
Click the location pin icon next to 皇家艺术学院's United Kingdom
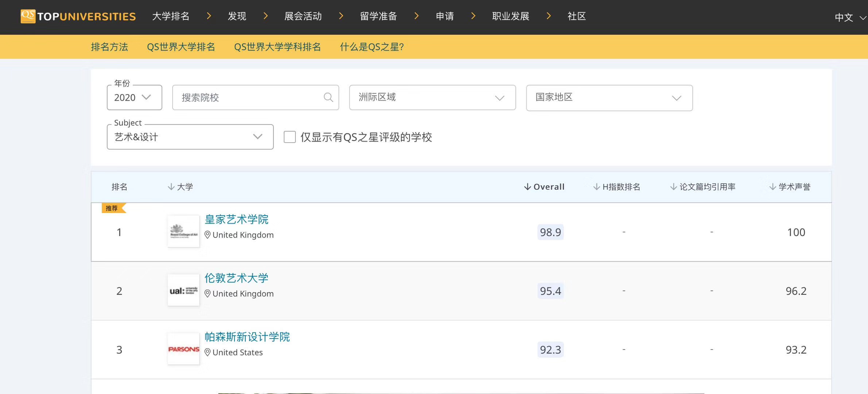click(x=208, y=235)
